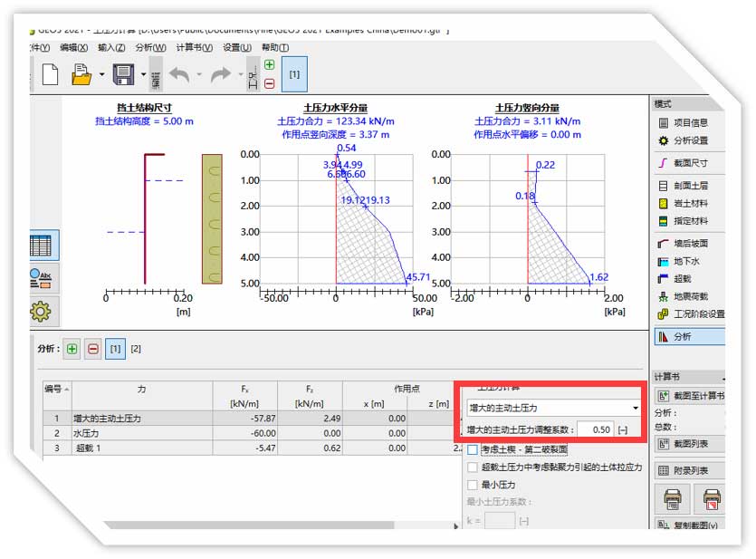The height and width of the screenshot is (559, 756).
Task: Open the 分析(W) menu
Action: (150, 48)
